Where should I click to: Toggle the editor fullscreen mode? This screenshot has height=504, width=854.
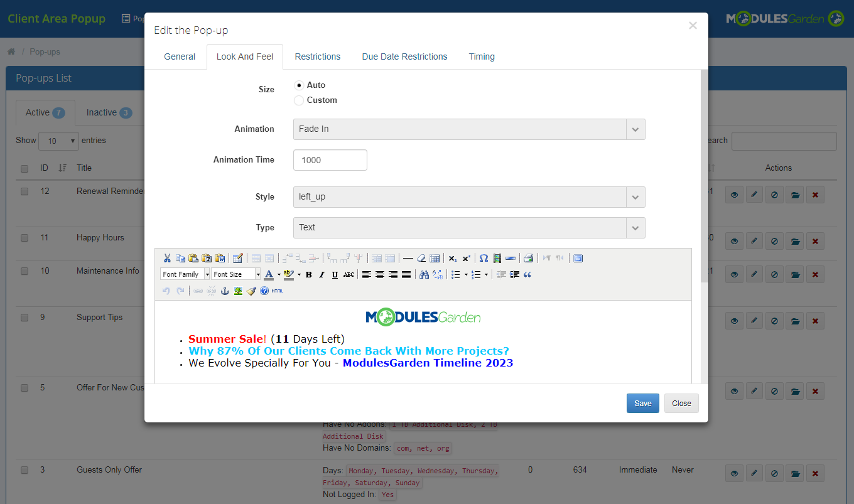tap(578, 258)
